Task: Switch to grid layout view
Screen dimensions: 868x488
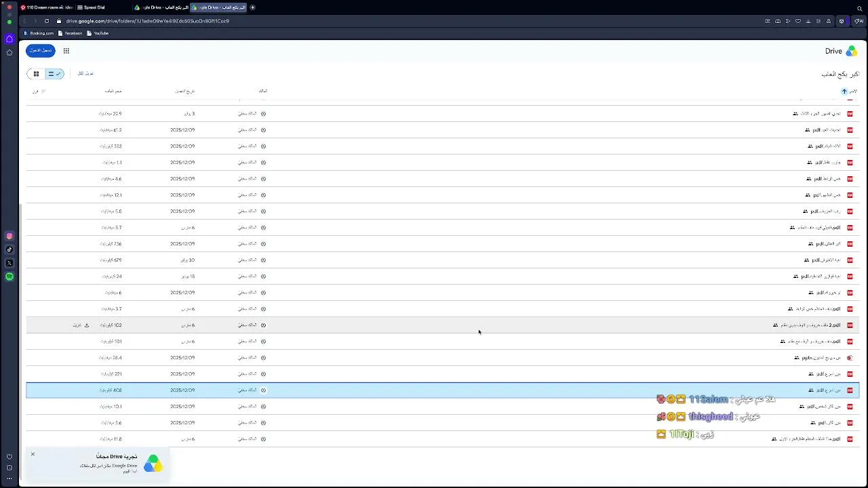Action: click(36, 74)
